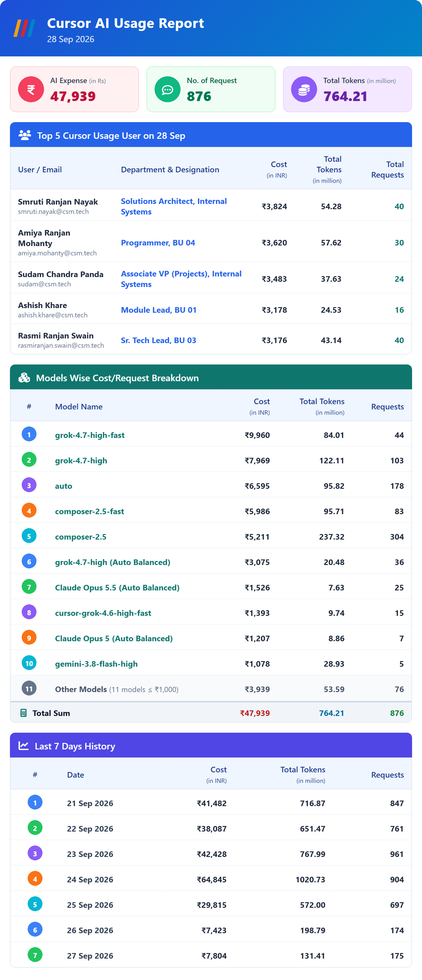This screenshot has height=980, width=422.
Task: Click the grey badge 11 for Other Models
Action: 29,689
